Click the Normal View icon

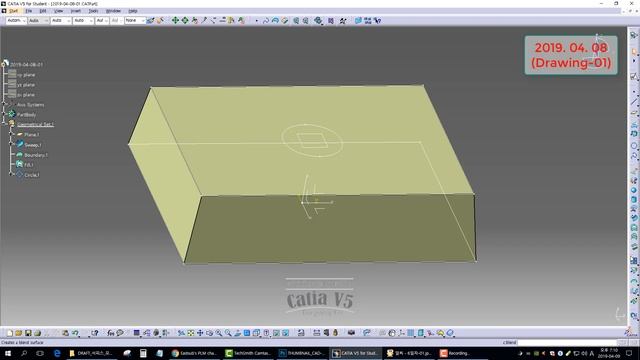click(x=238, y=333)
